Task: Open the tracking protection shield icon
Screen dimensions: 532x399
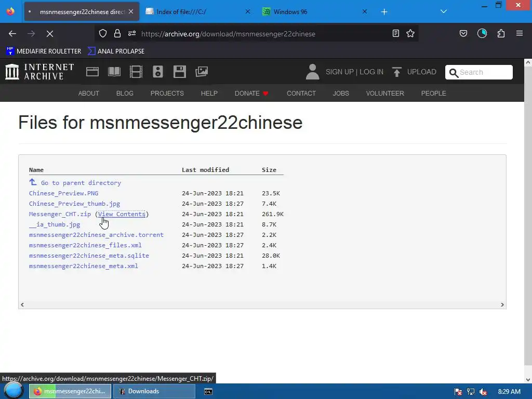Action: click(x=103, y=33)
